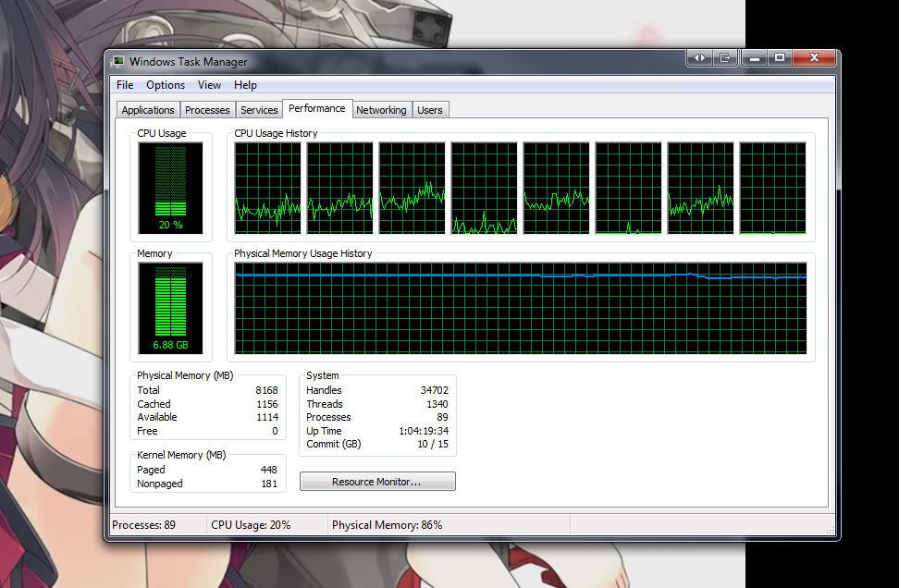Viewport: 899px width, 588px height.
Task: Click the CPU Usage History label
Action: coord(276,133)
